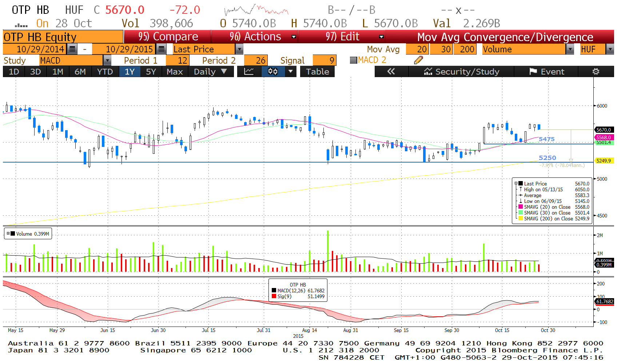This screenshot has height=364, width=617.
Task: Click SMAVG (30) green legend swatch
Action: [x=521, y=213]
